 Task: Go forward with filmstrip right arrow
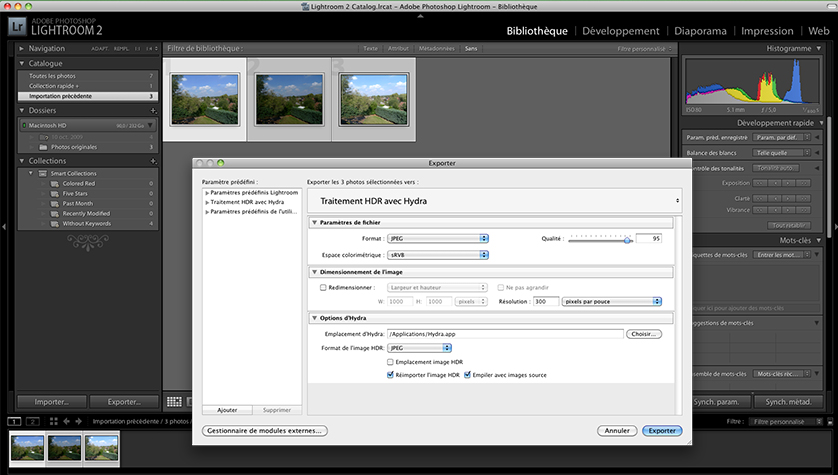click(x=79, y=422)
